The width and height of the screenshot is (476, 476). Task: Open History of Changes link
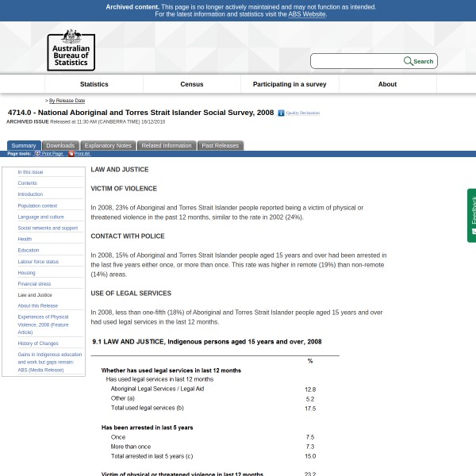click(38, 343)
